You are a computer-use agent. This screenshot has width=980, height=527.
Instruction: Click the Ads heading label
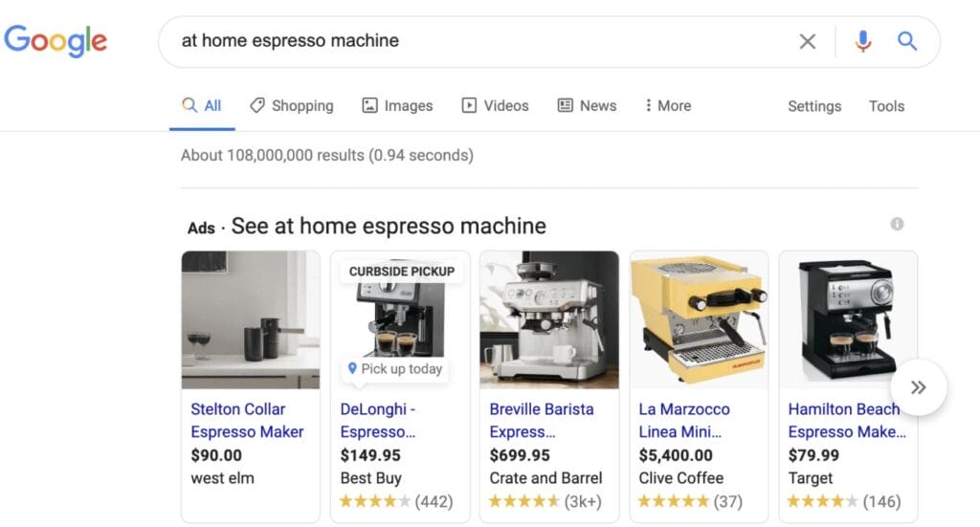(x=201, y=228)
